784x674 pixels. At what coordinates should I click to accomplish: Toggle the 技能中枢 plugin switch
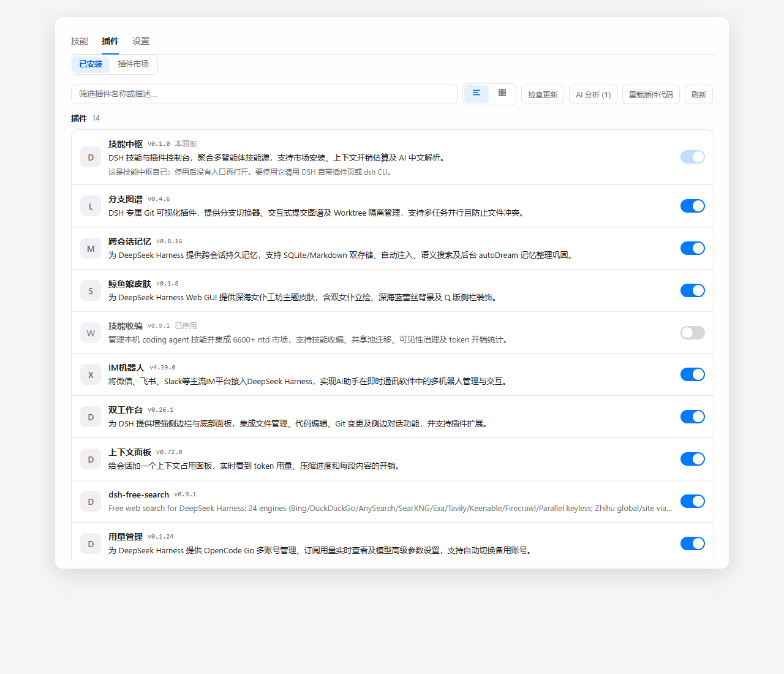point(693,157)
